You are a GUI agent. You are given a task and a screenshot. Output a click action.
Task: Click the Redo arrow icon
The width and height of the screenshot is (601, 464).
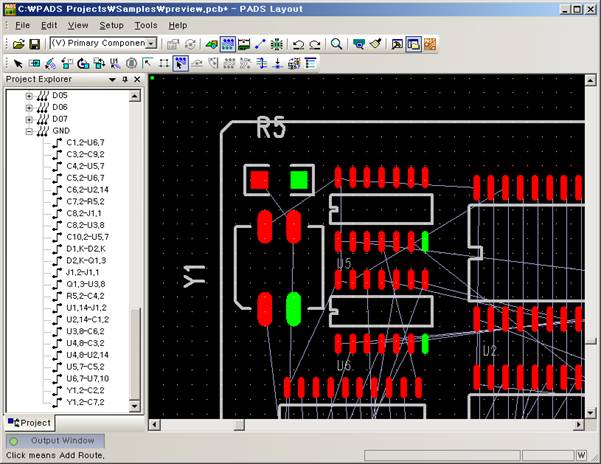coord(315,44)
